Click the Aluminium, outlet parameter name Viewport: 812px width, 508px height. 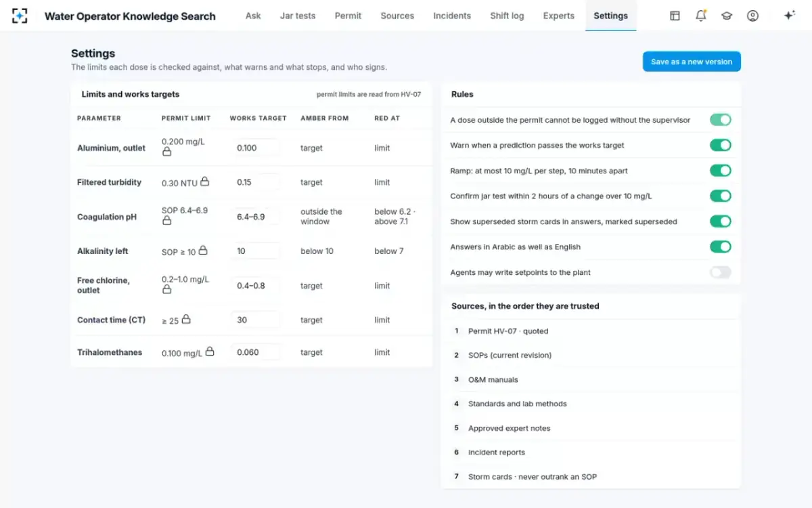(x=111, y=148)
